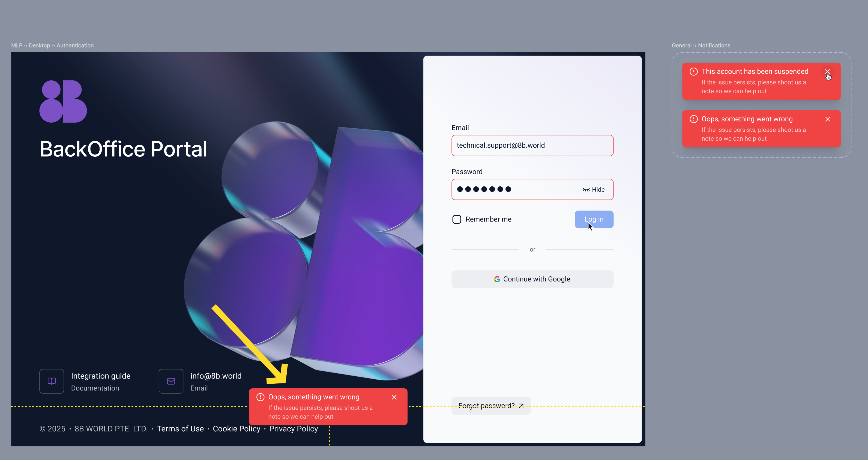Focus the Email input field
868x460 pixels.
click(532, 145)
